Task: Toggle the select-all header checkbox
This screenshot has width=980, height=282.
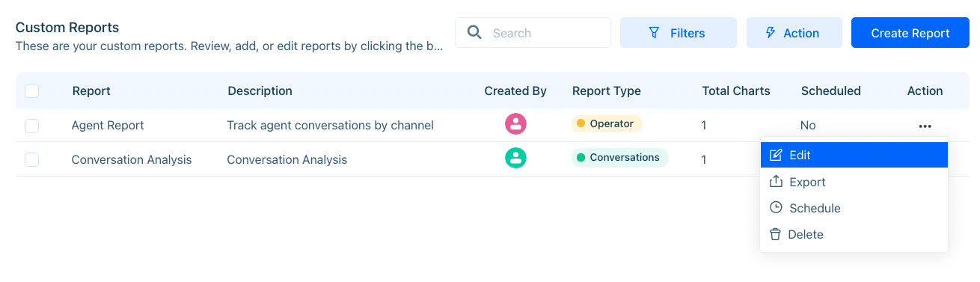Action: [32, 91]
